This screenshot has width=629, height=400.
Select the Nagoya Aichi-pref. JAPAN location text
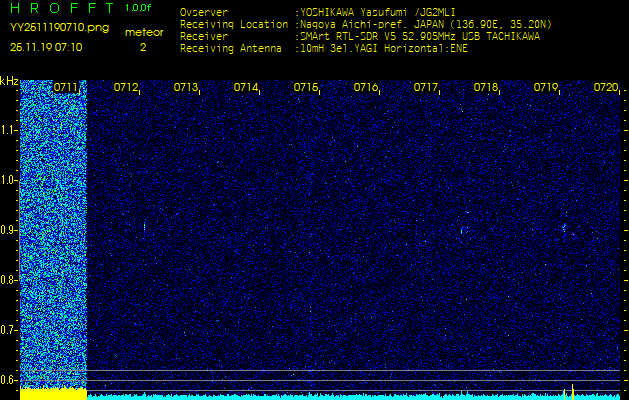point(426,24)
